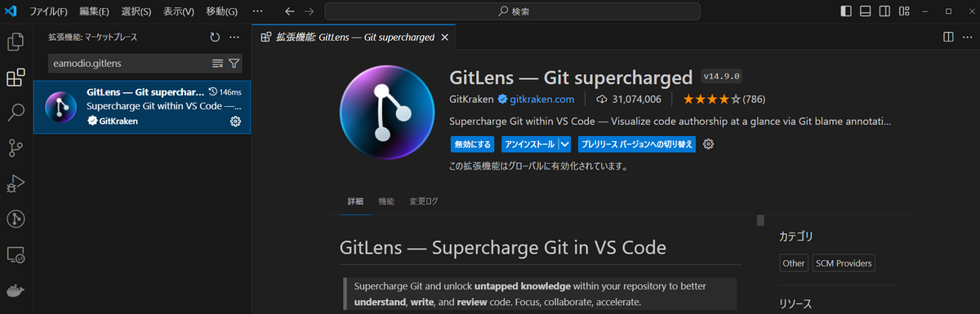Open the Docker view icon

pyautogui.click(x=16, y=290)
